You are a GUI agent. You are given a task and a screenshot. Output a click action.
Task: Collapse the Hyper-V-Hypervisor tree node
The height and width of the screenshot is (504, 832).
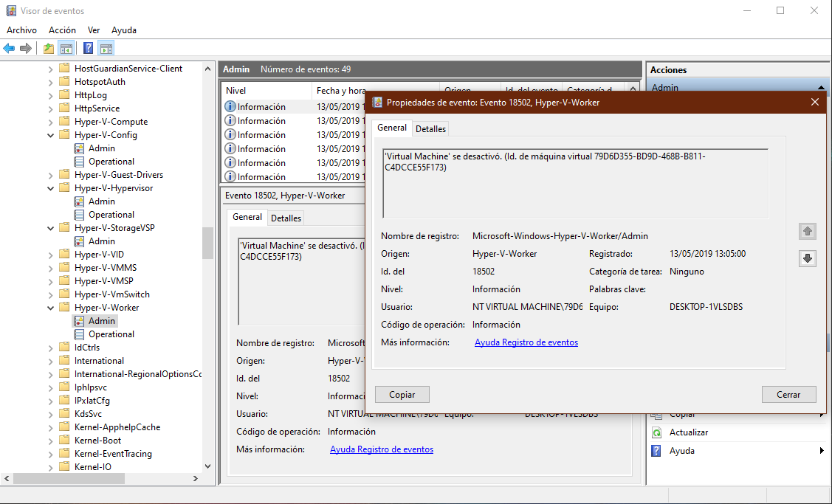pyautogui.click(x=50, y=188)
